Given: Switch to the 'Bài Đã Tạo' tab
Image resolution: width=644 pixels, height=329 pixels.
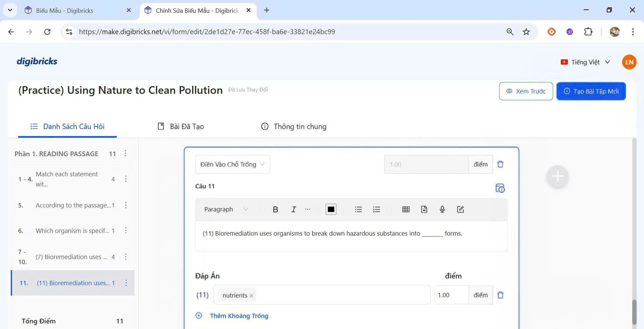Looking at the screenshot, I should click(181, 127).
